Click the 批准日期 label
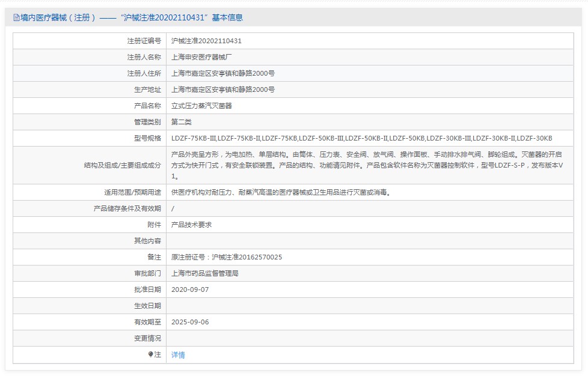The width and height of the screenshot is (588, 376). tap(147, 290)
